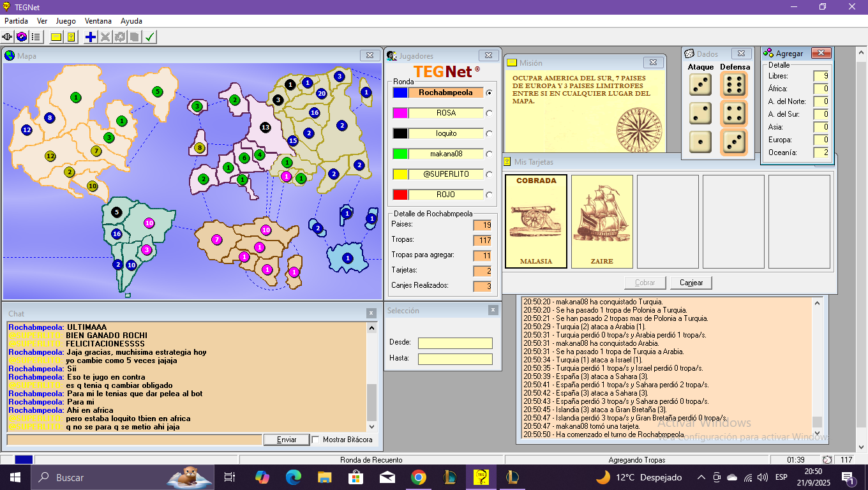Open the Ventana menu

(98, 21)
